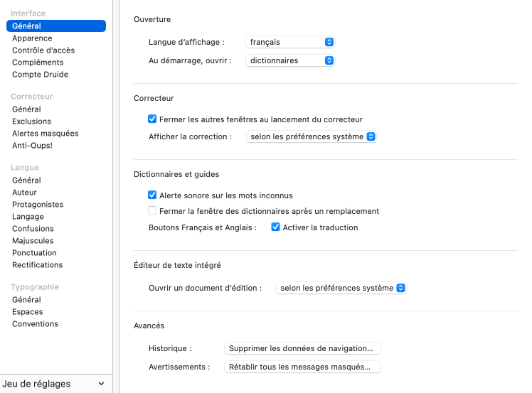The width and height of the screenshot is (532, 393).
Task: Open Contrôle d'accès settings
Action: point(43,50)
